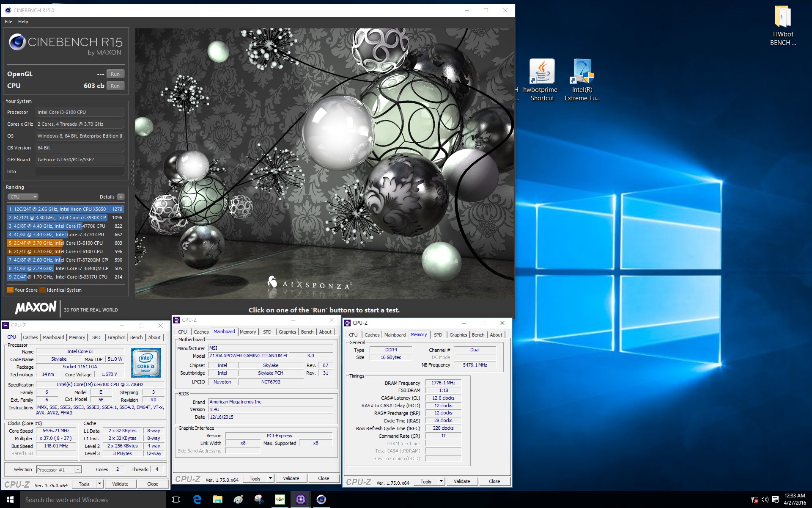Click the volume speaker tray icon
812x508 pixels.
tap(765, 500)
